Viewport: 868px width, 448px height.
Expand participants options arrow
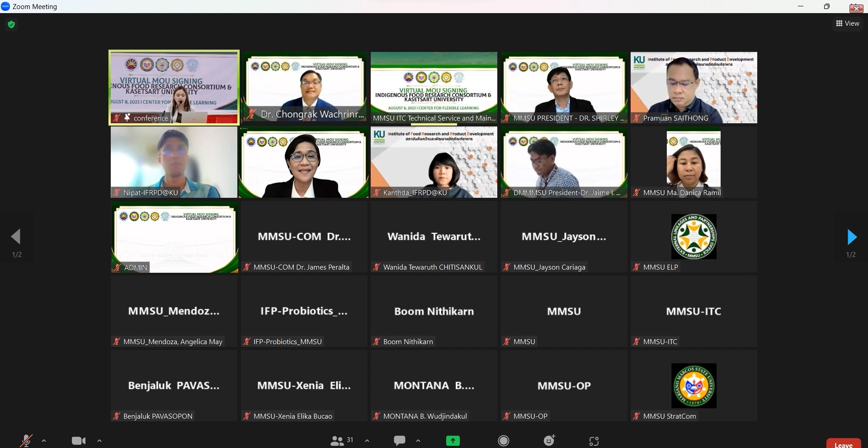367,441
